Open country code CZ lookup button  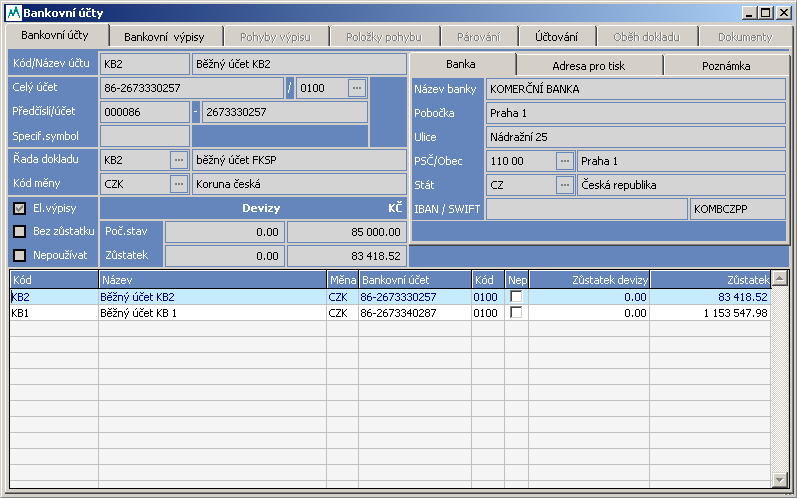[x=565, y=185]
